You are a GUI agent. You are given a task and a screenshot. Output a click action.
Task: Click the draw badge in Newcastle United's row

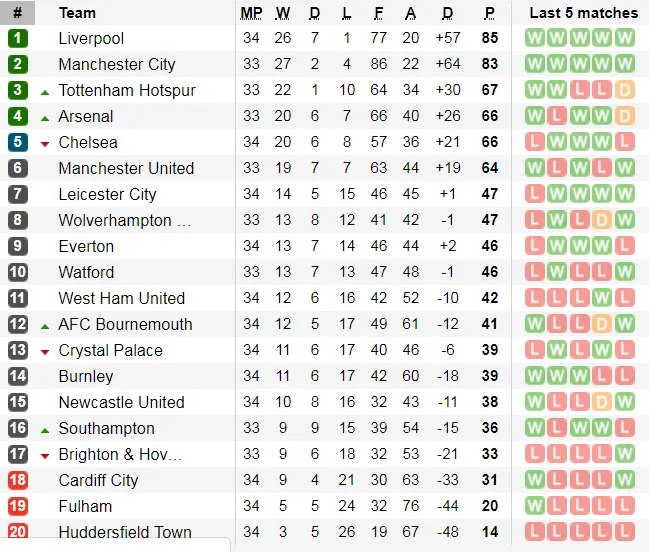(602, 402)
